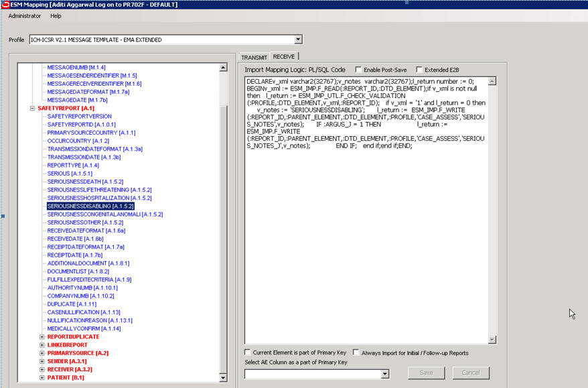Select TRANSMISSIONDATEFORMAT [A.1.3a]

click(x=95, y=149)
